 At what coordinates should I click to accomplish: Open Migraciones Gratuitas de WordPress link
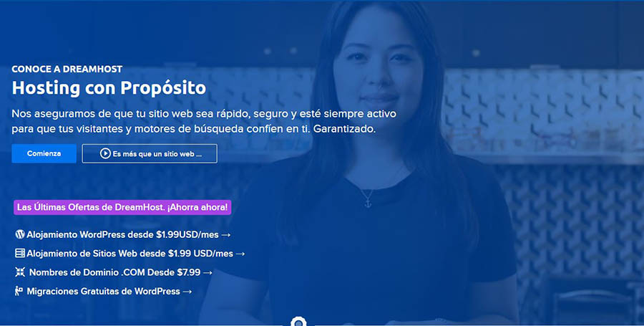click(x=104, y=291)
